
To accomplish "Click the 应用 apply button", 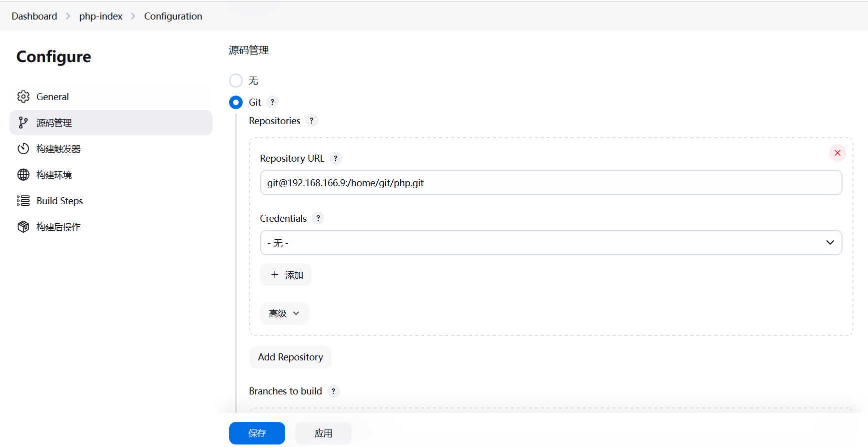I will (x=323, y=433).
